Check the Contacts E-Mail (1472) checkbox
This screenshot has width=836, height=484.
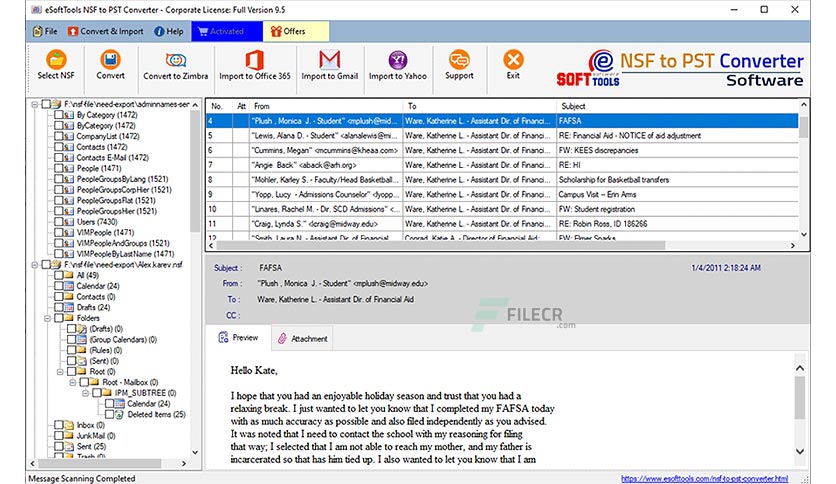point(58,158)
